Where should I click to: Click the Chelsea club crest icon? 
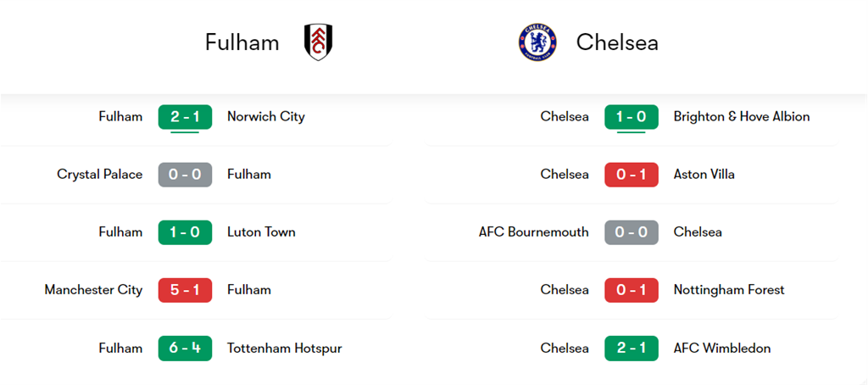pos(537,42)
